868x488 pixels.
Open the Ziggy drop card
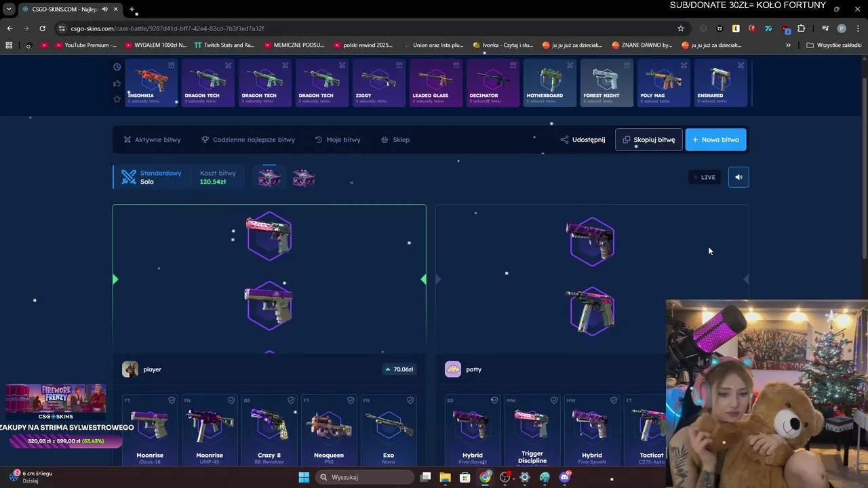coord(378,83)
